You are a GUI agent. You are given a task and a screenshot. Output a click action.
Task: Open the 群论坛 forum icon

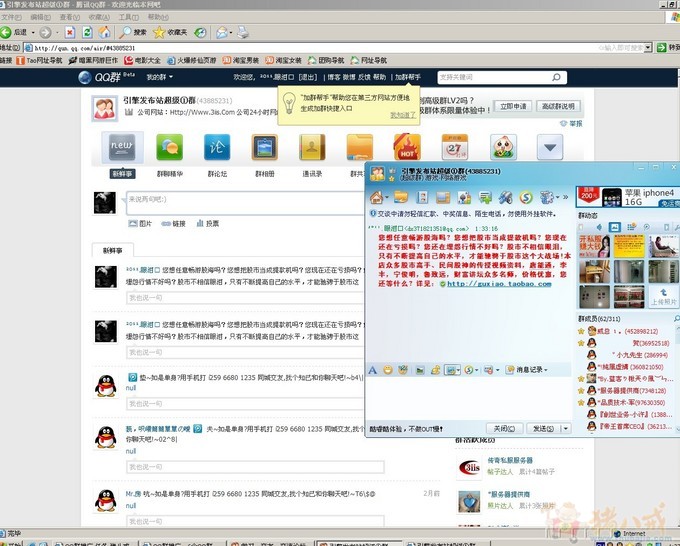(x=217, y=147)
